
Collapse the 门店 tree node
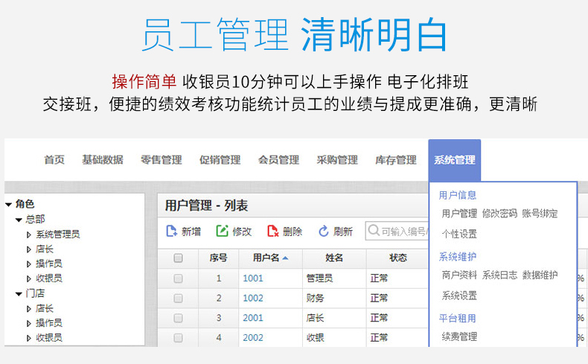19,293
